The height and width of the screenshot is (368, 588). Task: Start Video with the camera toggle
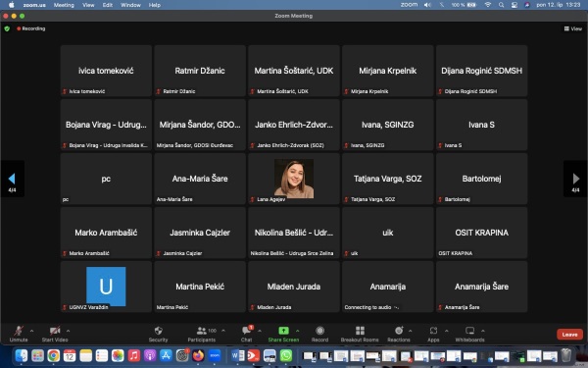coord(55,334)
